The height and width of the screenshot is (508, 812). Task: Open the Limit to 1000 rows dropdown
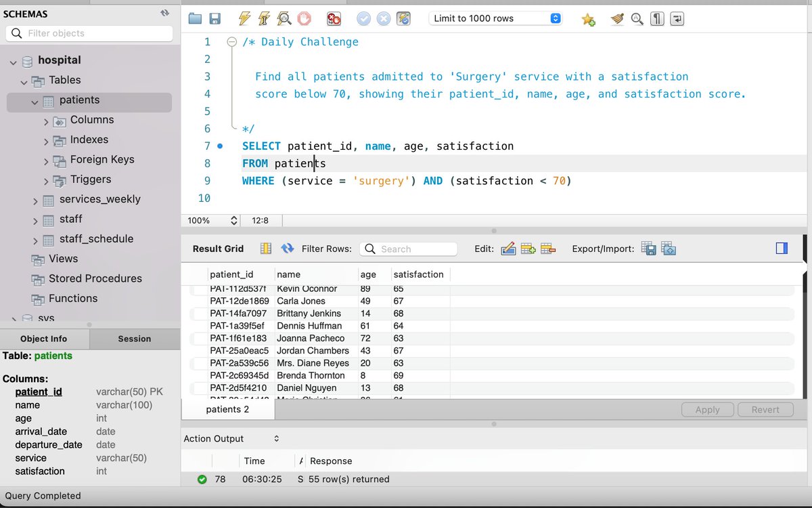(495, 18)
